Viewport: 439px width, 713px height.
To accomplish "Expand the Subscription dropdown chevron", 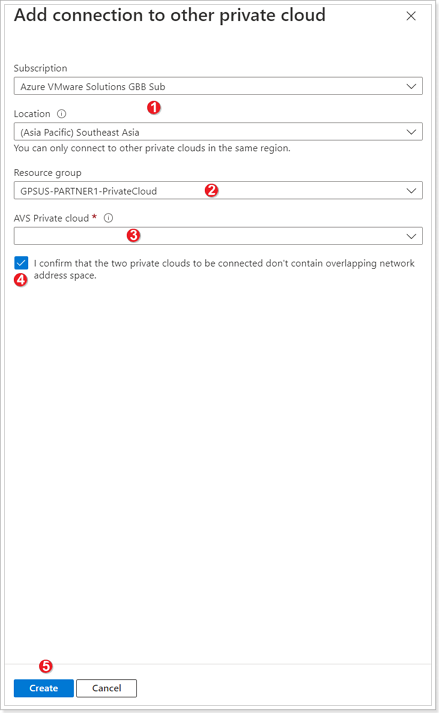I will click(411, 86).
